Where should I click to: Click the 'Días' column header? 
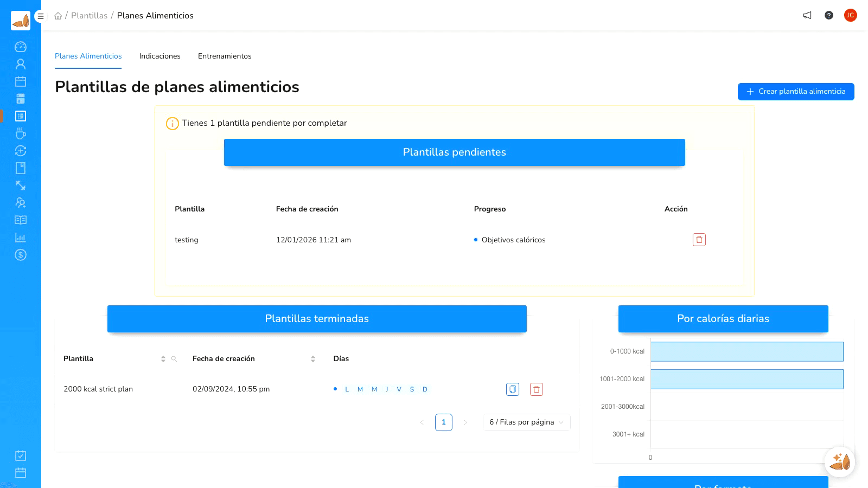(341, 359)
